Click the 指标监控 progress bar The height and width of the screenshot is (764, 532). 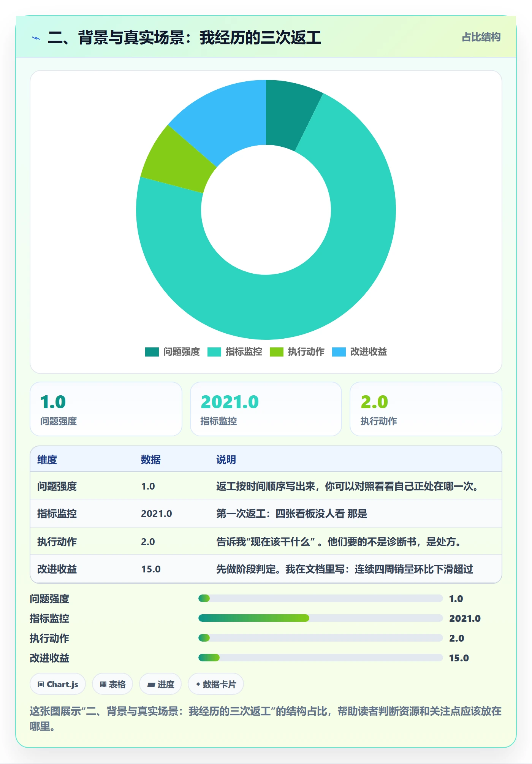320,618
